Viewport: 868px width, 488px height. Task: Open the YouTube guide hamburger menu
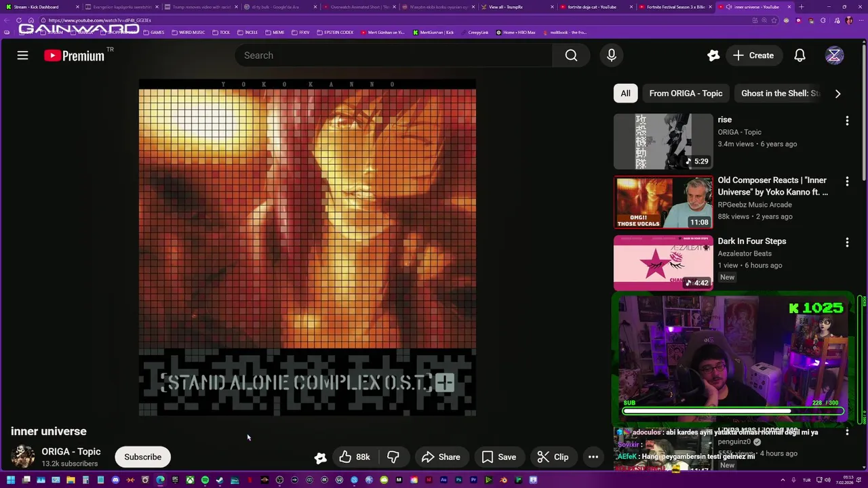pos(22,56)
